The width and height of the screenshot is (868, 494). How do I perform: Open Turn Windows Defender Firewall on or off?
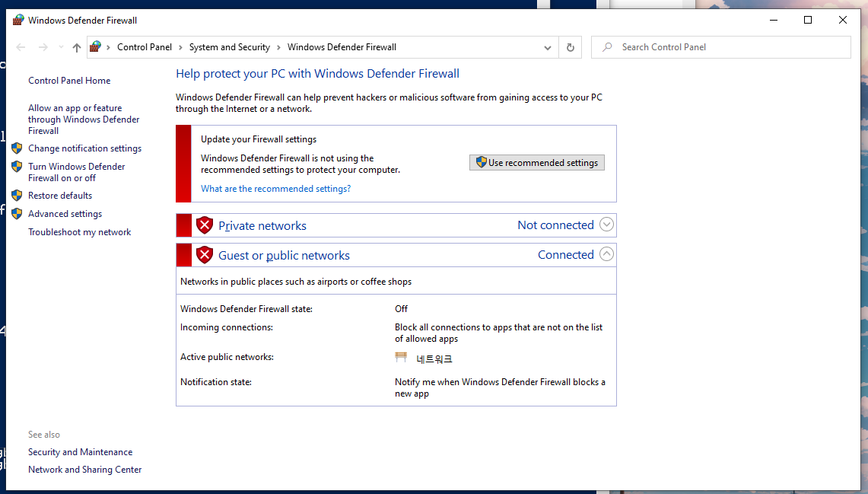(x=76, y=172)
